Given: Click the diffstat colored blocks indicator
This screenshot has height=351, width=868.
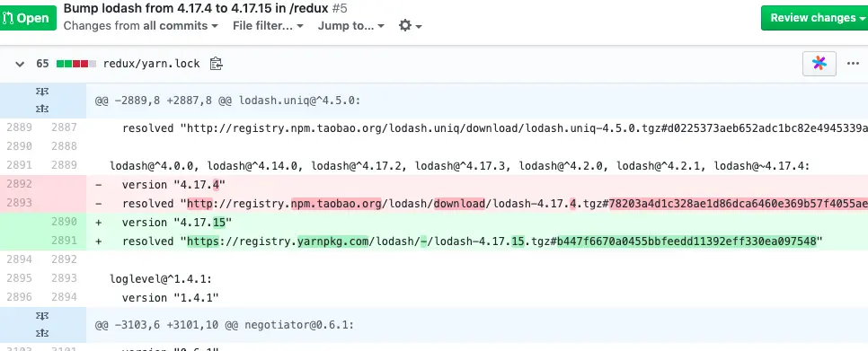Looking at the screenshot, I should [x=76, y=64].
